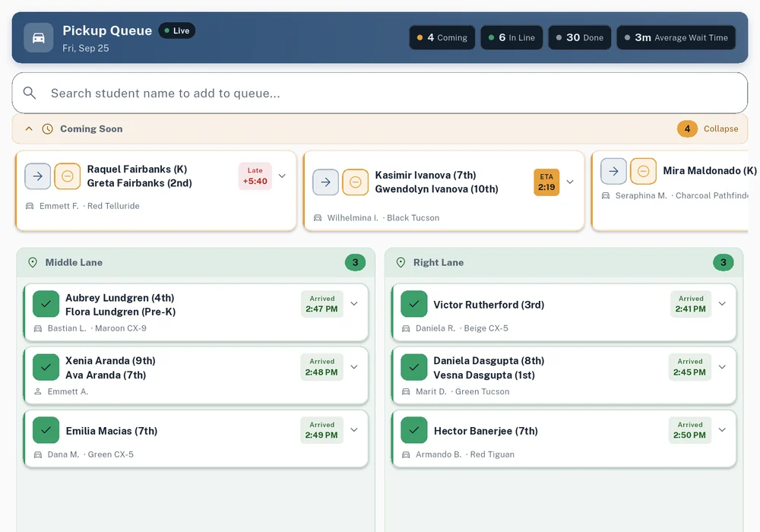The width and height of the screenshot is (760, 532).
Task: Expand the Kasimir Ivanova card chevron
Action: [x=570, y=182]
